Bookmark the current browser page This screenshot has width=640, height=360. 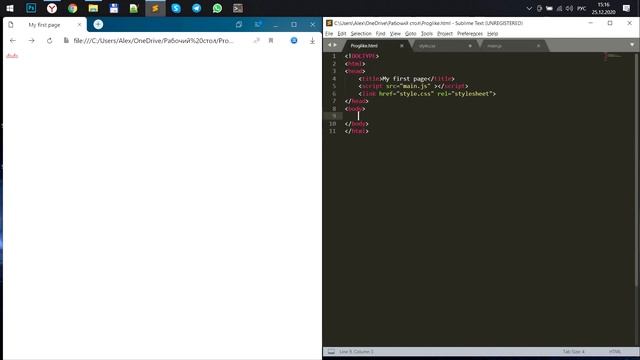pyautogui.click(x=271, y=41)
